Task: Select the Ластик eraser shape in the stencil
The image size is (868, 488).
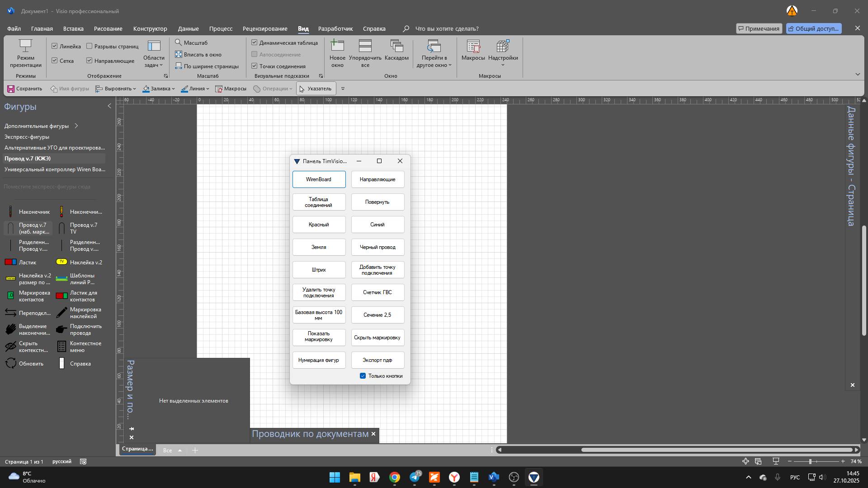Action: (11, 262)
